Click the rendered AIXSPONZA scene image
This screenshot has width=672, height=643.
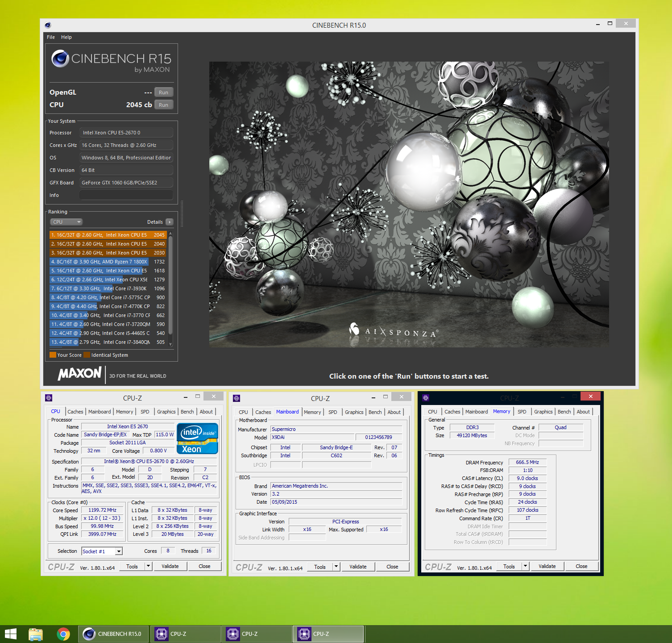pos(409,204)
